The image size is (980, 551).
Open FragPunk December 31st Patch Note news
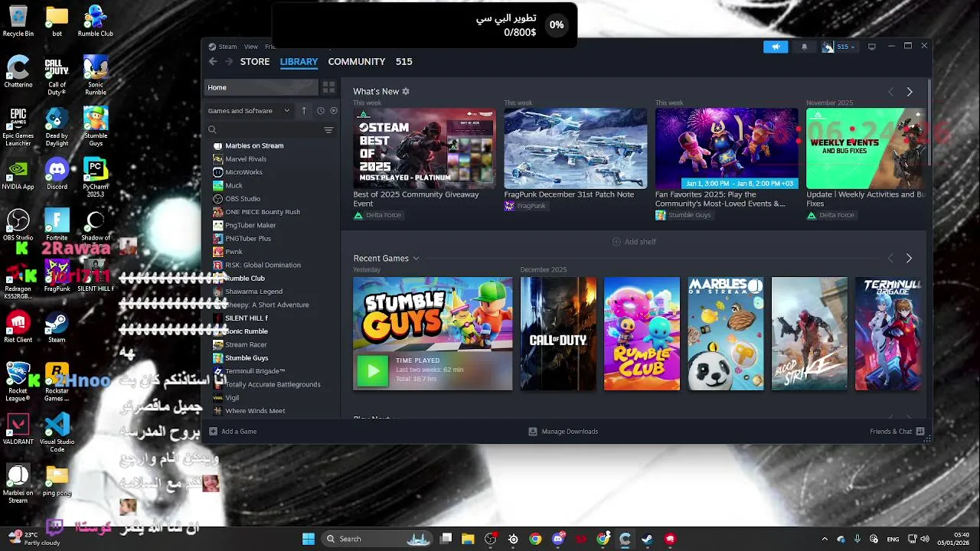[576, 148]
